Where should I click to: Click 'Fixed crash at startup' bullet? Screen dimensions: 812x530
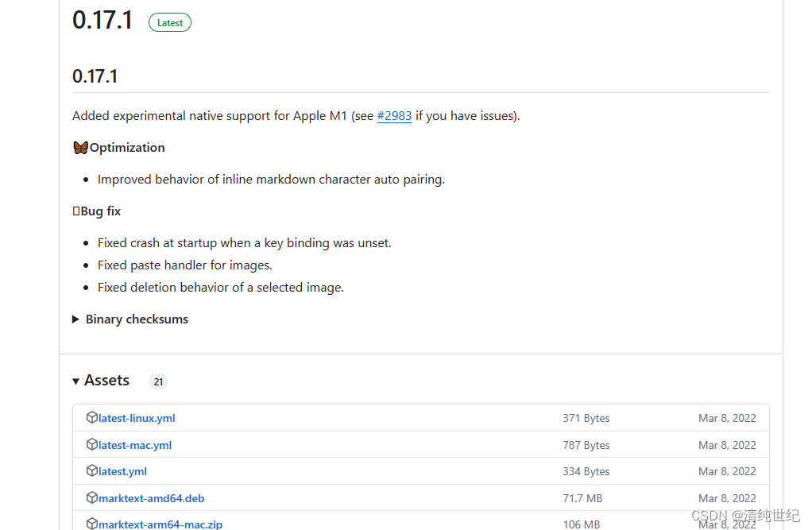tap(245, 243)
